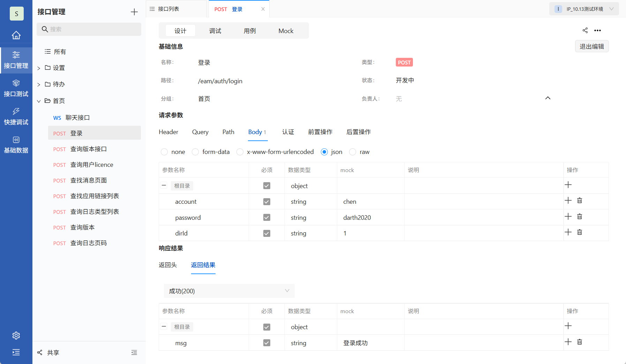Select the raw body type radio
This screenshot has width=626, height=364.
click(353, 152)
